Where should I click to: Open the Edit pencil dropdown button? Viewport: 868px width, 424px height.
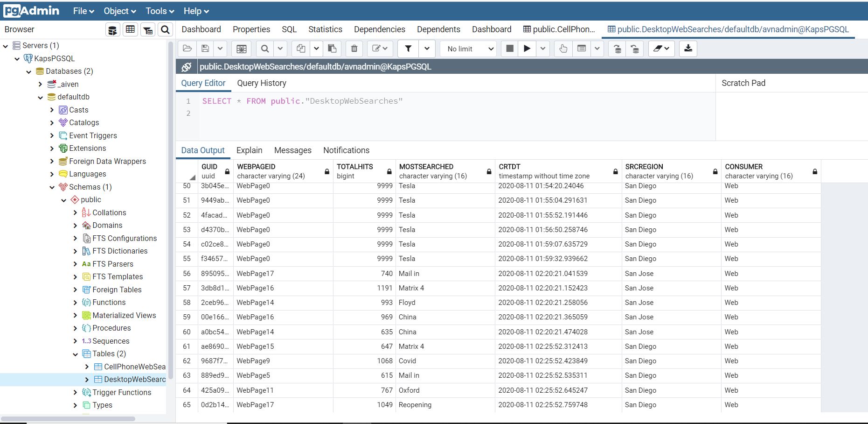380,49
